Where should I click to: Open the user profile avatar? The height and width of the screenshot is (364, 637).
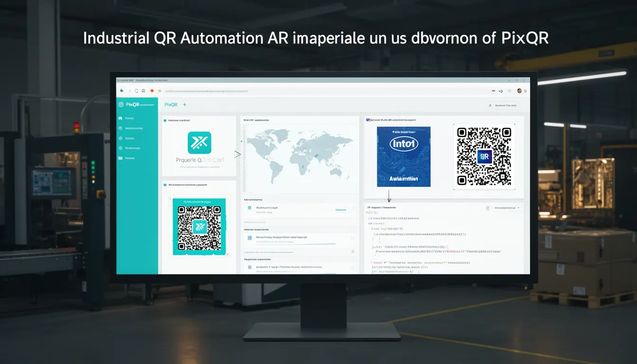[519, 91]
